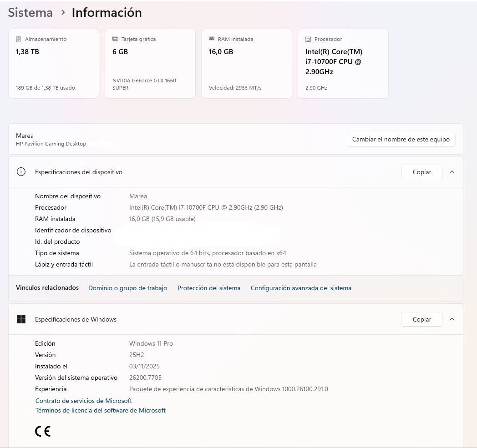Viewport: 477px width, 448px height.
Task: Click the processor icon in Procesador card
Action: [308, 39]
